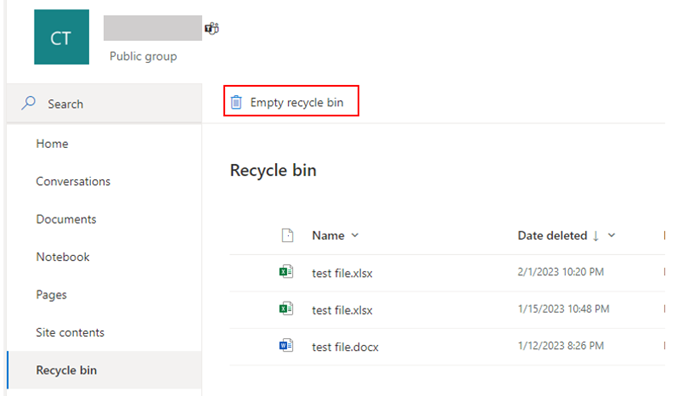Click date 2/1/2023 10:20 PM

point(560,272)
